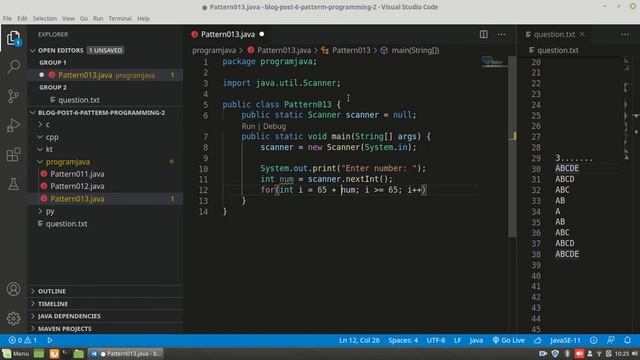Image resolution: width=640 pixels, height=360 pixels.
Task: Open notifications bell in status bar
Action: pos(627,340)
